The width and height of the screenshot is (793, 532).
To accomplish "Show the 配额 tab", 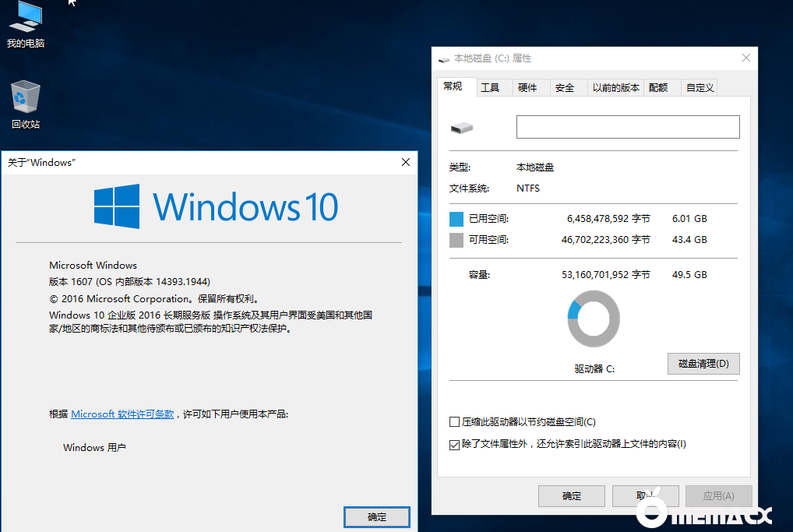I will [658, 88].
